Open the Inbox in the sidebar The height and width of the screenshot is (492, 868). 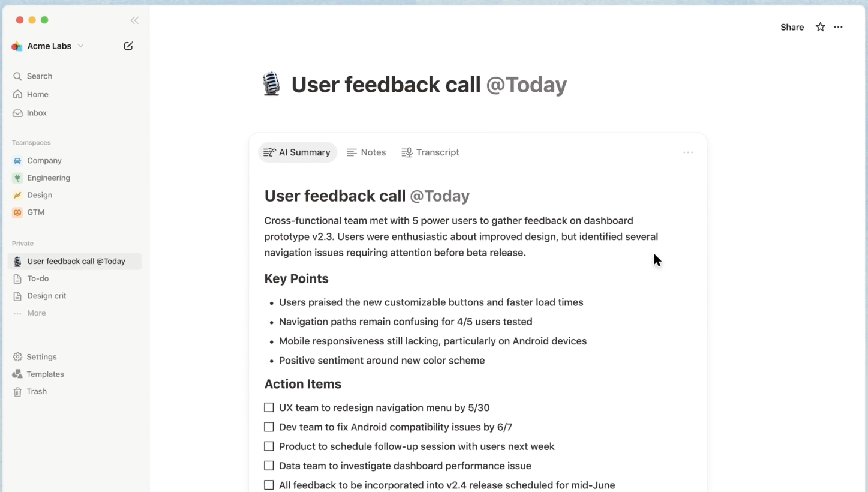tap(36, 113)
